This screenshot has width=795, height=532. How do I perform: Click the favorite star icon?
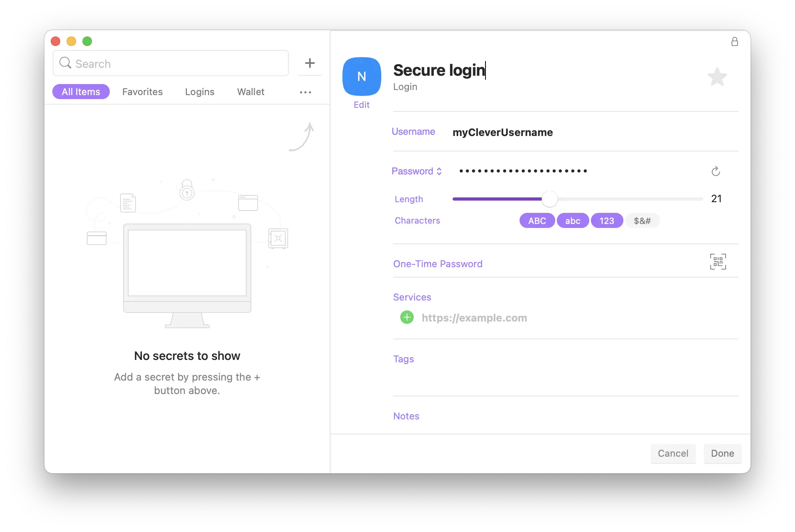717,77
